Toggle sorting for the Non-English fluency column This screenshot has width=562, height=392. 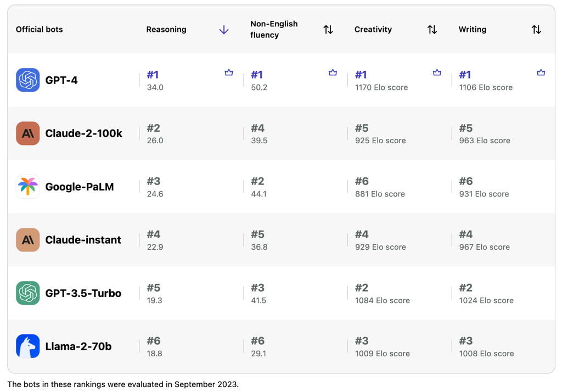pyautogui.click(x=328, y=30)
